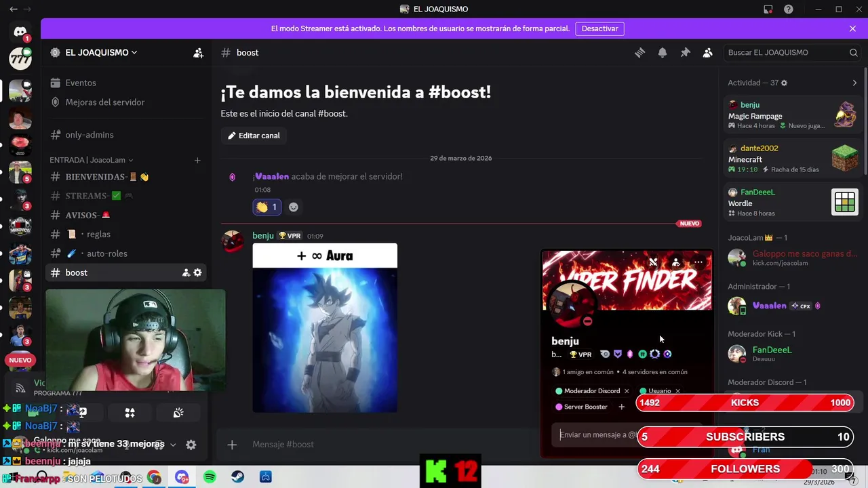Remove the Usuario role
The width and height of the screenshot is (868, 488).
[677, 391]
